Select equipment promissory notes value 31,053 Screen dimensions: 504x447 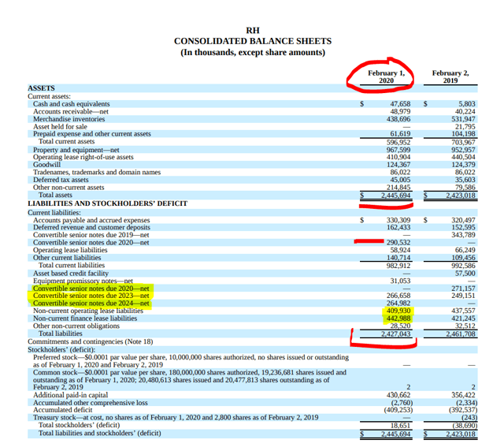pyautogui.click(x=400, y=281)
